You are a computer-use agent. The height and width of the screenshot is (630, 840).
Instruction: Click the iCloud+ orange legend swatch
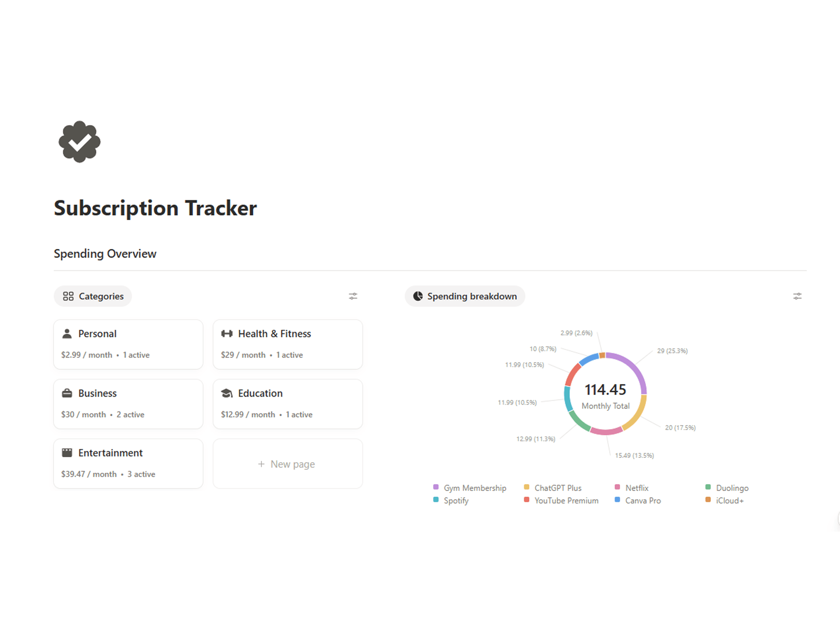[708, 500]
